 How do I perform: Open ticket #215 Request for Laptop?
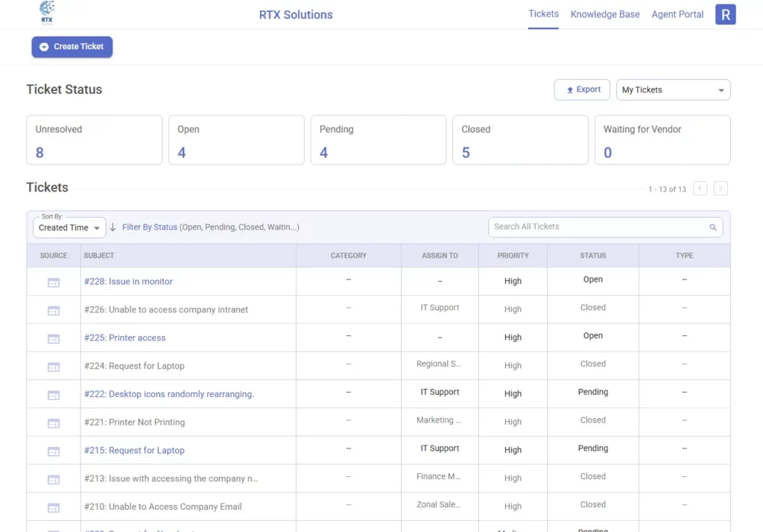[134, 450]
